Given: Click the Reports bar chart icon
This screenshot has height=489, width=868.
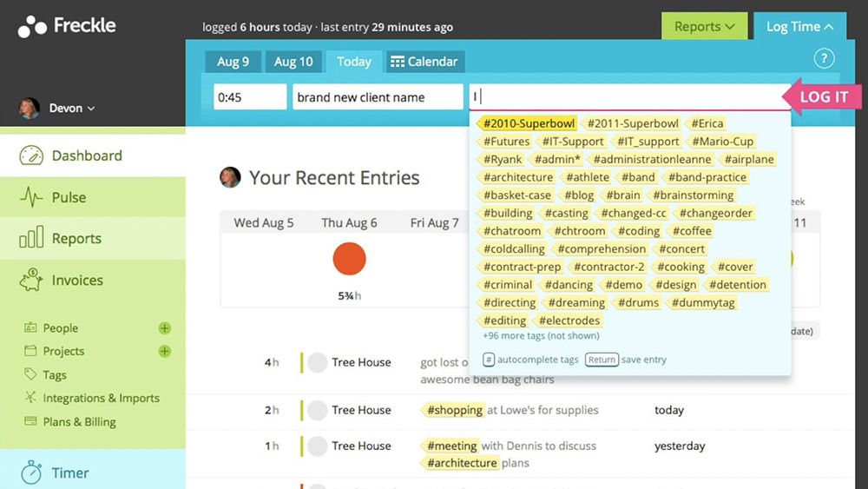Looking at the screenshot, I should tap(31, 238).
